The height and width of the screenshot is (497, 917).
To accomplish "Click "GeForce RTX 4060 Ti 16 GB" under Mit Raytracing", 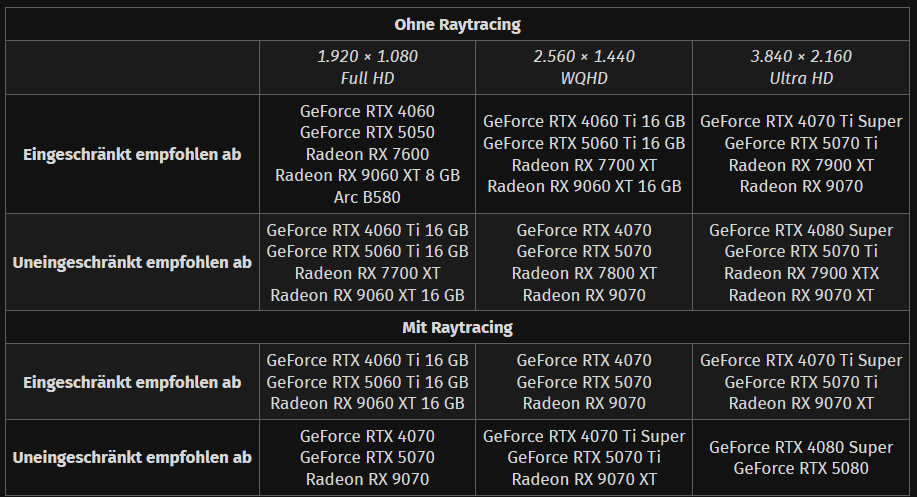I will click(x=367, y=360).
